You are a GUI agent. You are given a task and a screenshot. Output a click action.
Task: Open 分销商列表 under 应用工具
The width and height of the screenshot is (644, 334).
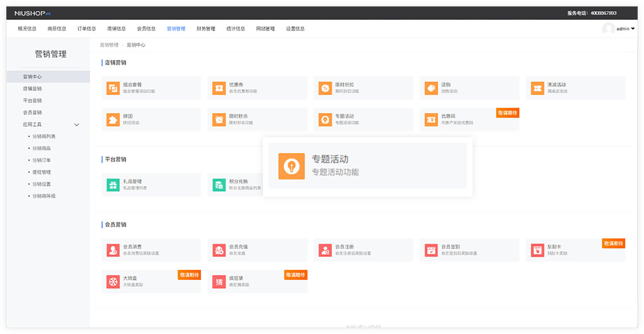pyautogui.click(x=44, y=136)
